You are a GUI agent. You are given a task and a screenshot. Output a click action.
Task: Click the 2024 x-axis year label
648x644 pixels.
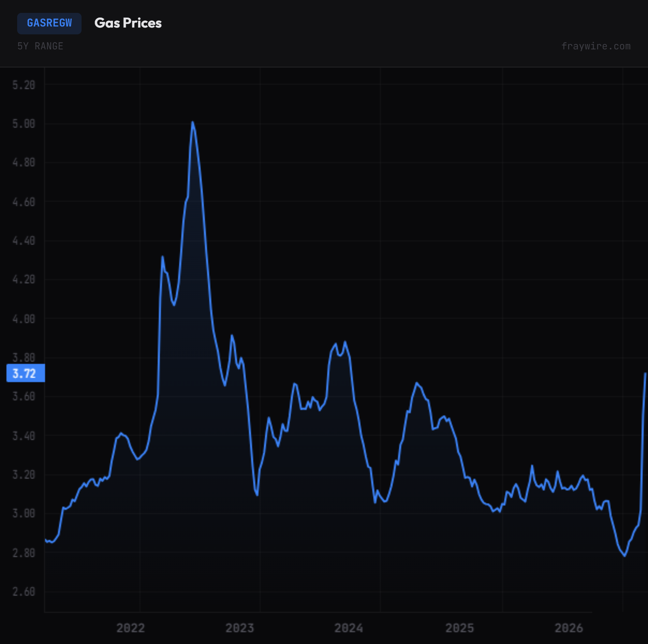pos(349,628)
